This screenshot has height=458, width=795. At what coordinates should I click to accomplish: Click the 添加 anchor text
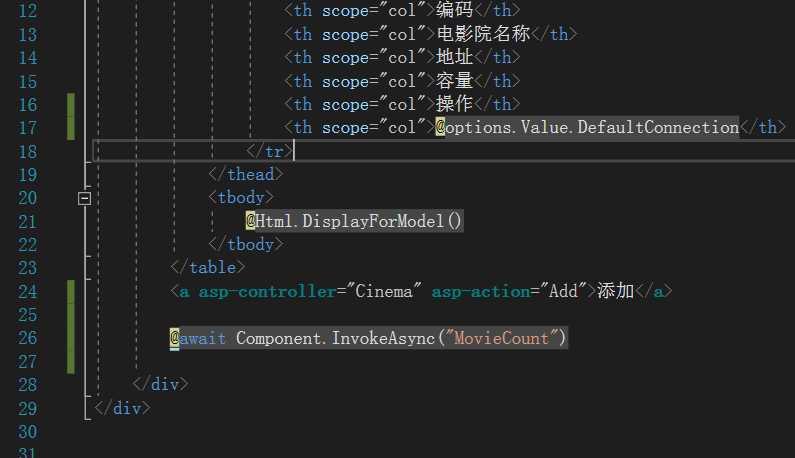tap(616, 291)
